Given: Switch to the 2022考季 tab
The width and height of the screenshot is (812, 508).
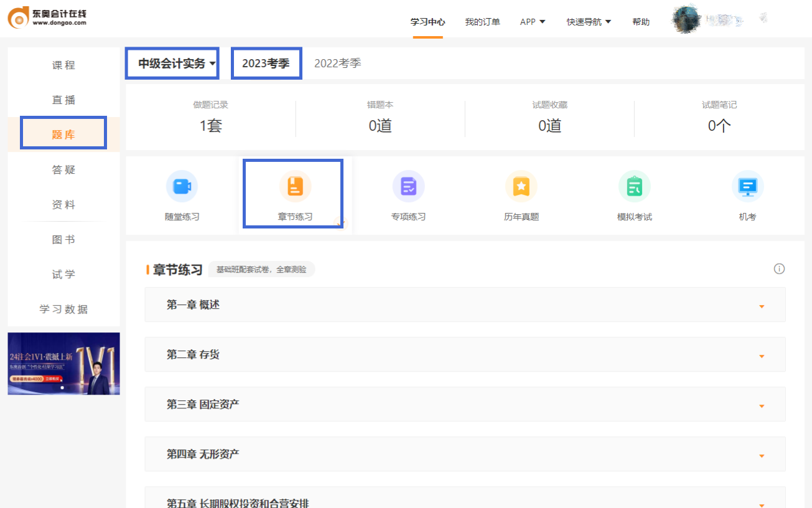Looking at the screenshot, I should pos(338,63).
